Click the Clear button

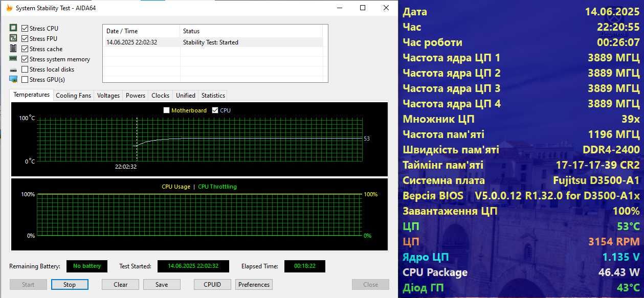tap(121, 285)
